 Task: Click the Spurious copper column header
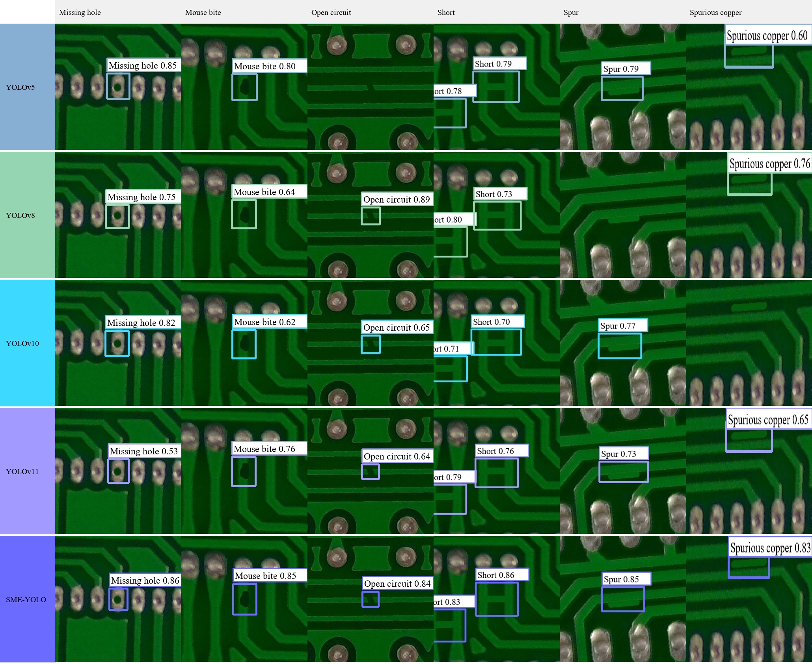pyautogui.click(x=715, y=12)
